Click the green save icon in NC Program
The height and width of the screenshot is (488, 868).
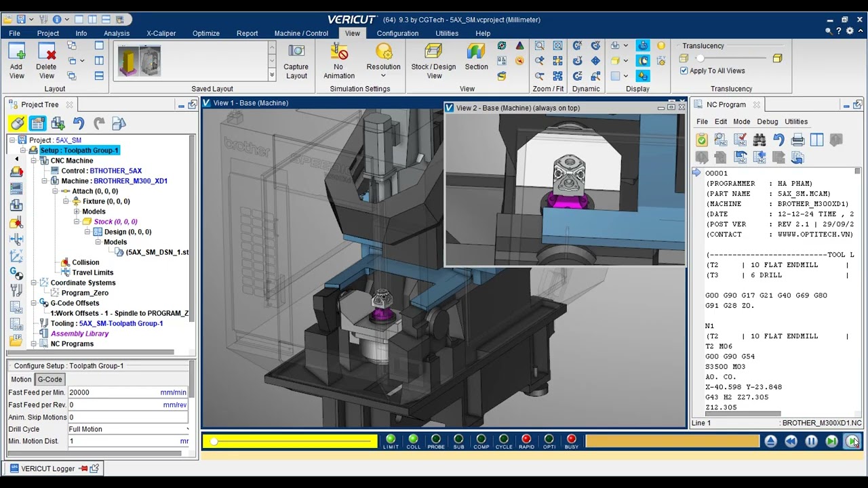click(702, 140)
